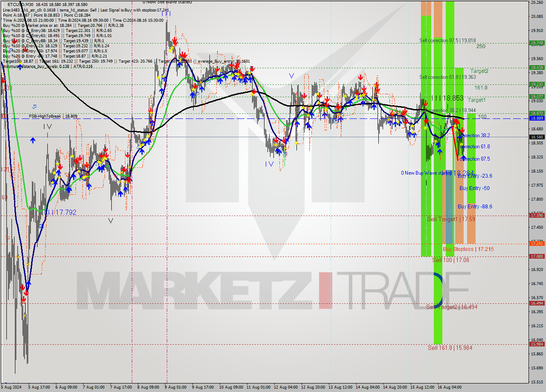This screenshot has width=546, height=392.
Task: Click the '16 Aug 04:00' time label
Action: pyautogui.click(x=449, y=387)
